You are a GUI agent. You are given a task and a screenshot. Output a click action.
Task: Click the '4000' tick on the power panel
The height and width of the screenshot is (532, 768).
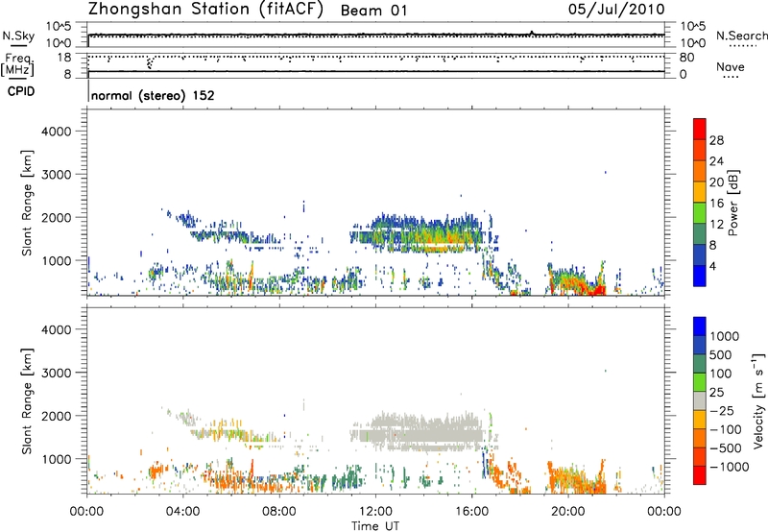coord(57,132)
